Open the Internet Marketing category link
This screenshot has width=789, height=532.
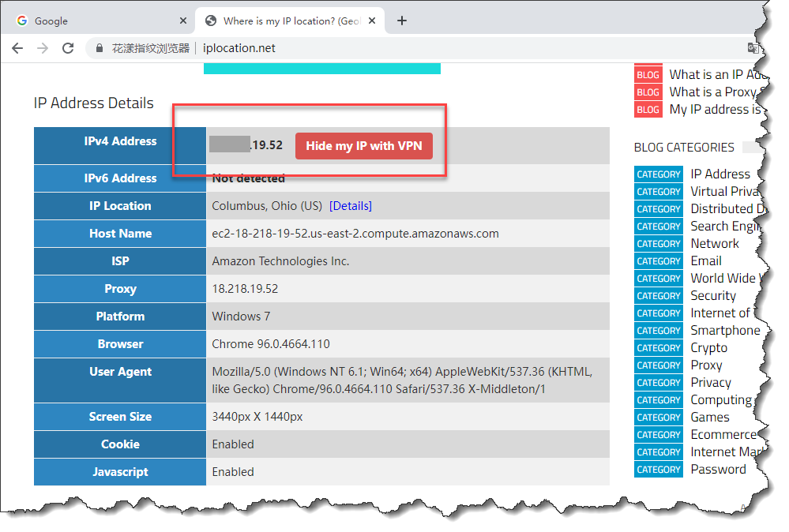pyautogui.click(x=726, y=452)
